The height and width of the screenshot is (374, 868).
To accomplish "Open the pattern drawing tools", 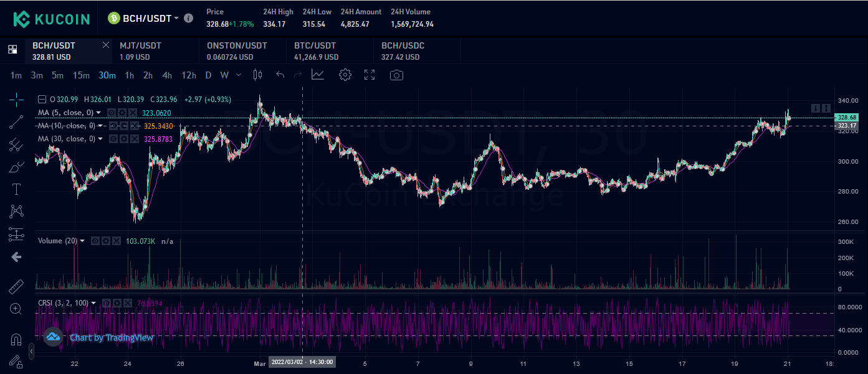I will 17,212.
